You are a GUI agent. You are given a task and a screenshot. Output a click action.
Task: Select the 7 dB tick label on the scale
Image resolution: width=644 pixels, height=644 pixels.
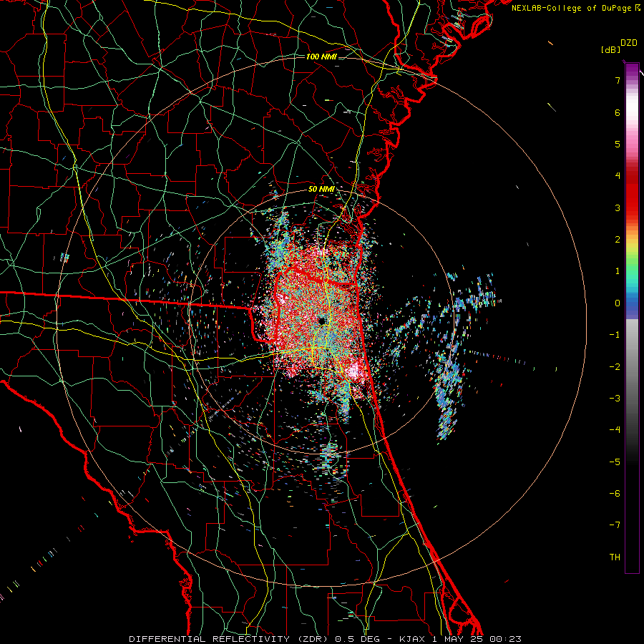click(x=618, y=80)
